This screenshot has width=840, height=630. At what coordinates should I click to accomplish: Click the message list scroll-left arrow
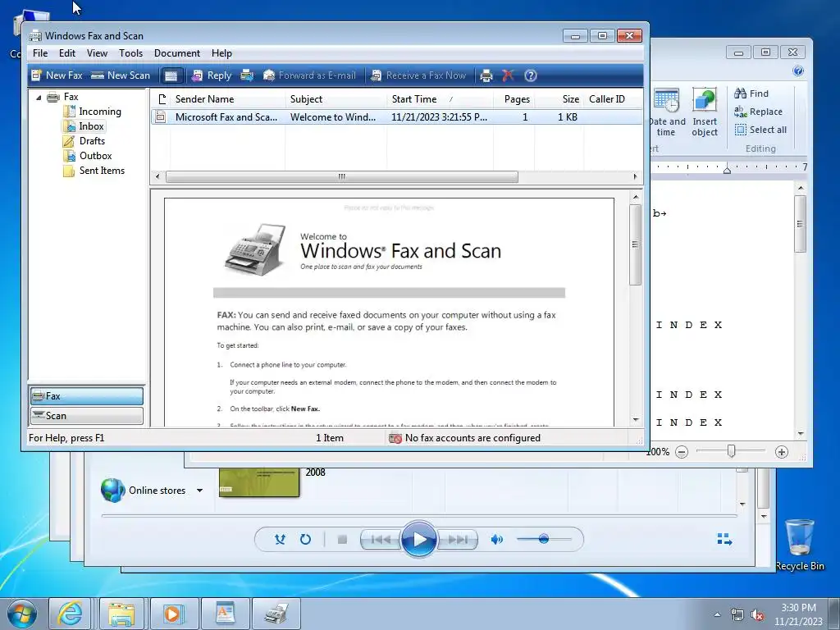[x=157, y=177]
